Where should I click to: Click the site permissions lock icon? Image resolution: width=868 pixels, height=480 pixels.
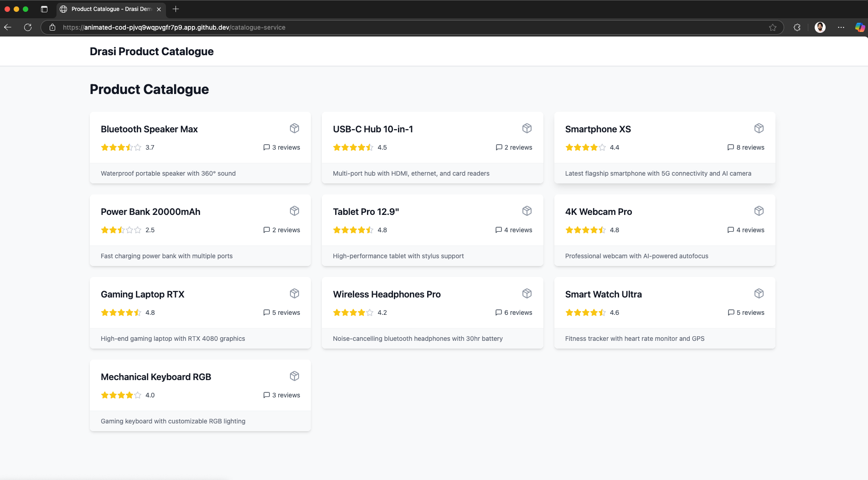52,27
